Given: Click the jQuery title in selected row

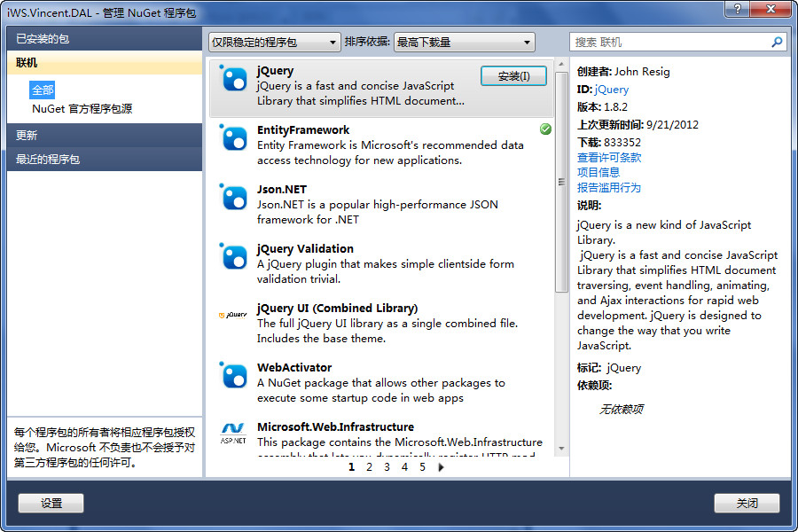Looking at the screenshot, I should click(276, 71).
